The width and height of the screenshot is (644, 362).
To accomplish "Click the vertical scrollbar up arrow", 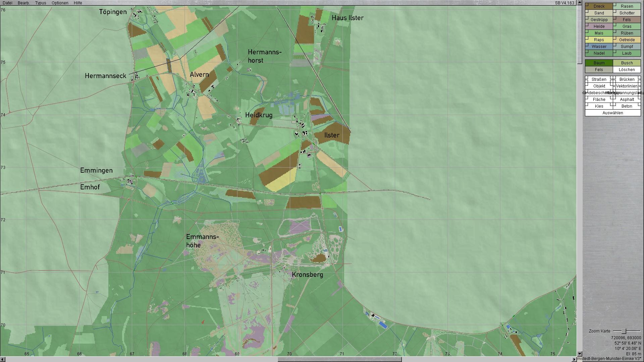I will (580, 3).
